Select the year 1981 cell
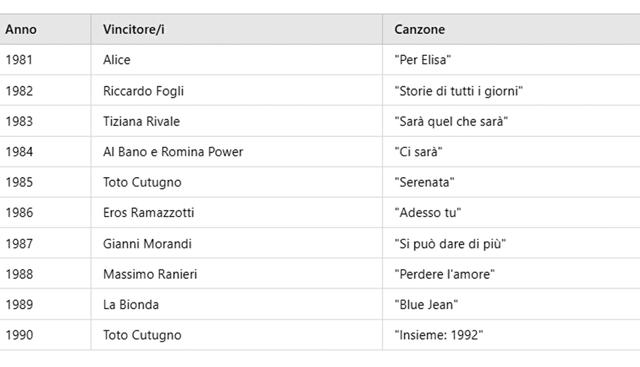 (45, 60)
